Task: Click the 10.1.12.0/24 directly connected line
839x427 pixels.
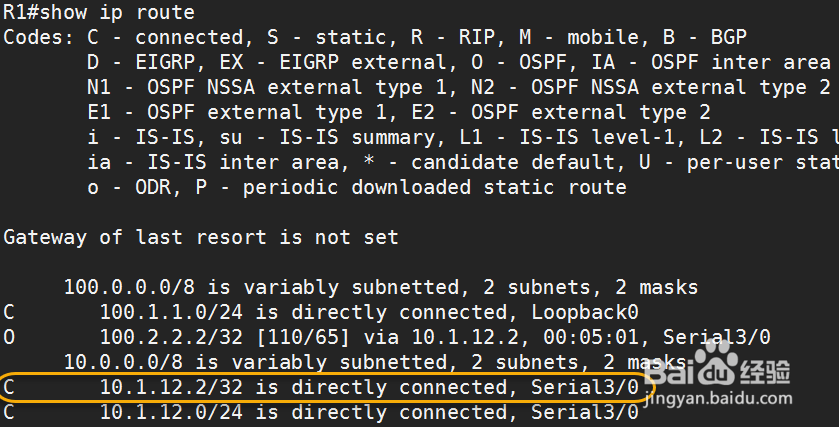Action: (321, 412)
